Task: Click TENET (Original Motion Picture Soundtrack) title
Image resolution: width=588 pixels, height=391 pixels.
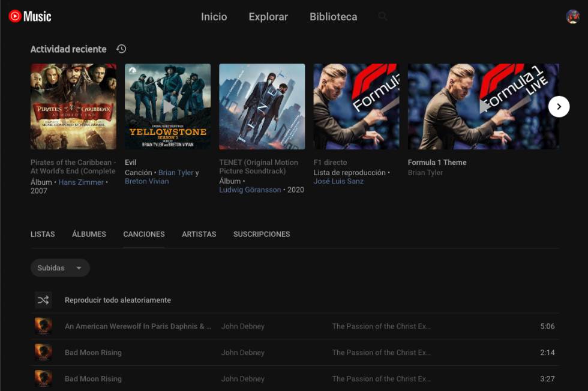Action: (259, 167)
